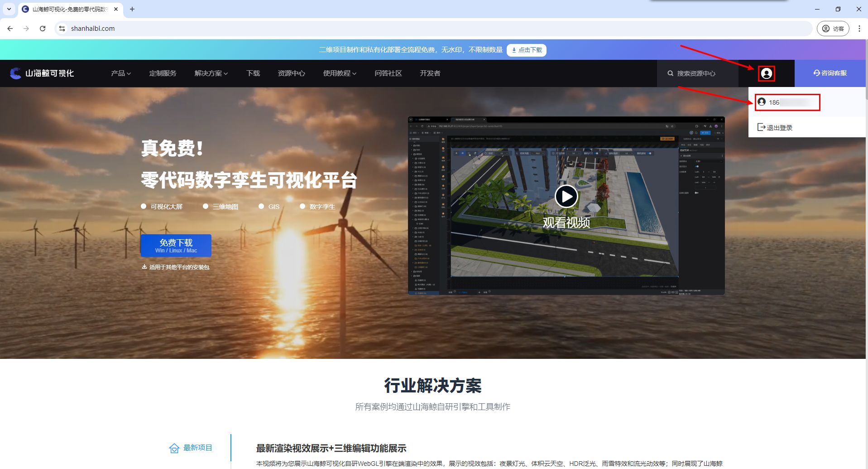Open a new browser tab
Viewport: 868px width, 469px height.
(132, 9)
